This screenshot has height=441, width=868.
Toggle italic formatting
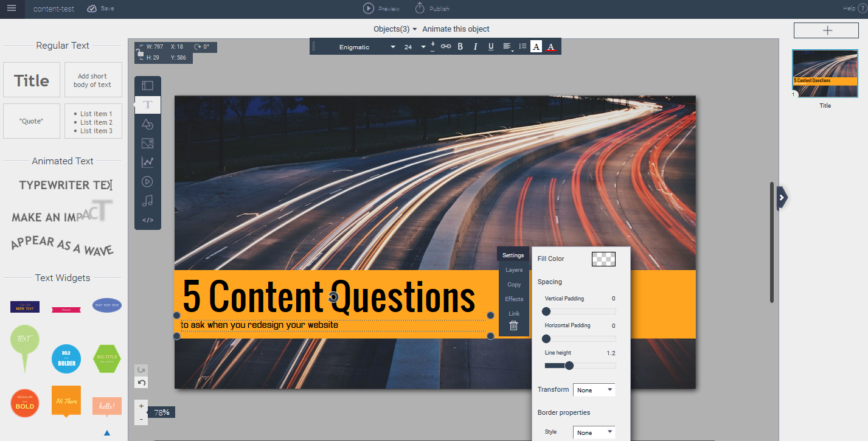point(475,46)
